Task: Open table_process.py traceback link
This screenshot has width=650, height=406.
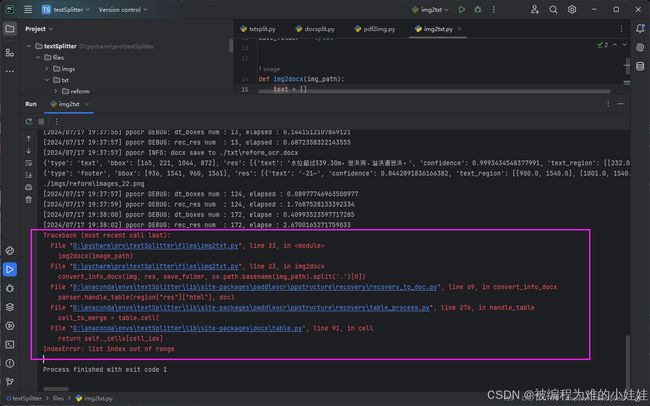Action: 251,308
